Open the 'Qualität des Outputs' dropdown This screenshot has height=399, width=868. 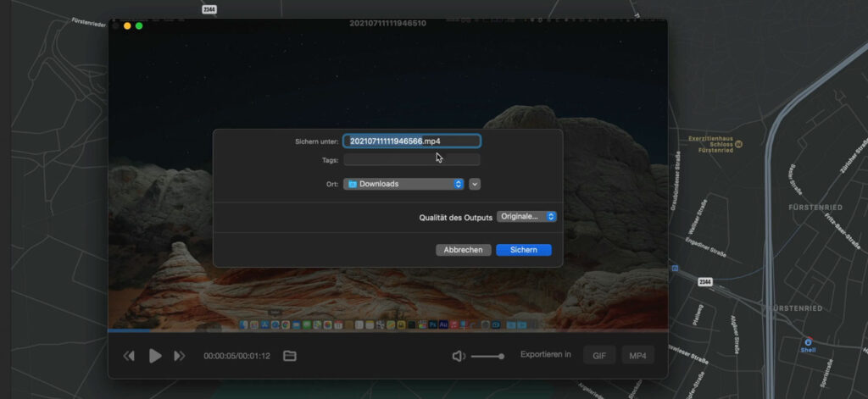click(526, 217)
